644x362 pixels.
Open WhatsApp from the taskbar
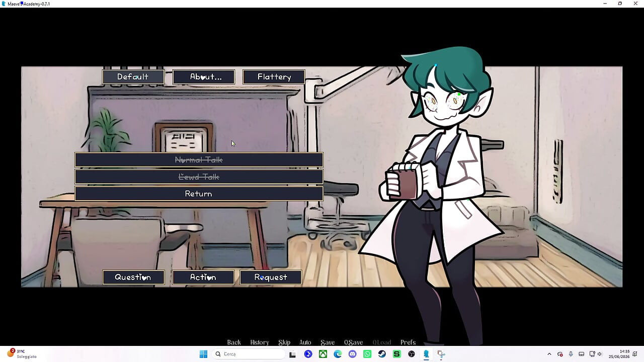(x=367, y=354)
